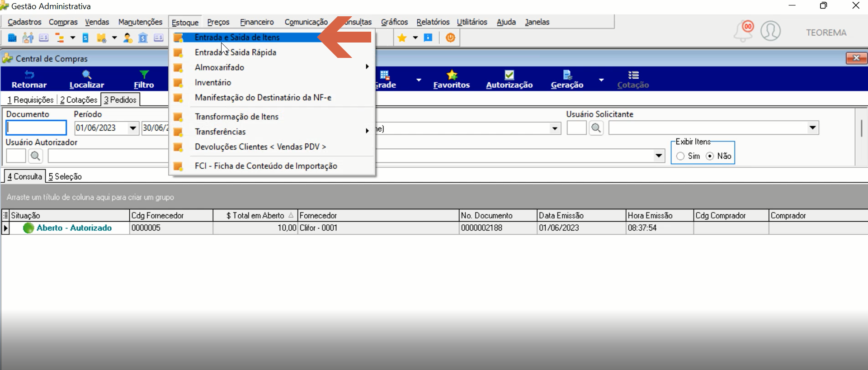The height and width of the screenshot is (370, 868).
Task: Click the Data Emissão column header
Action: tap(581, 216)
